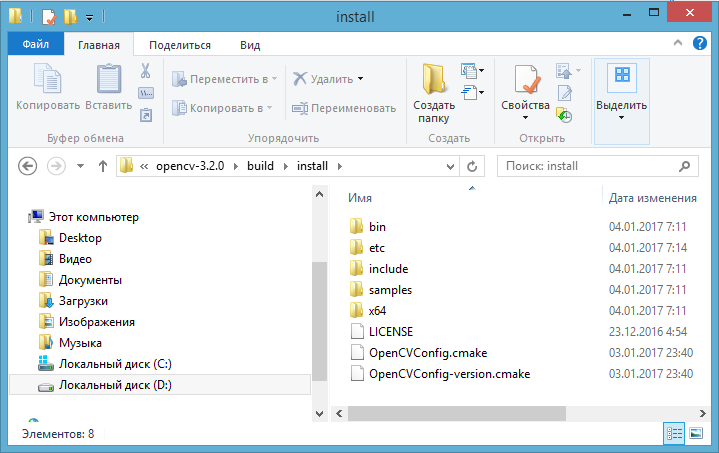
Task: Click Properties icon in quick access toolbar
Action: tap(49, 17)
